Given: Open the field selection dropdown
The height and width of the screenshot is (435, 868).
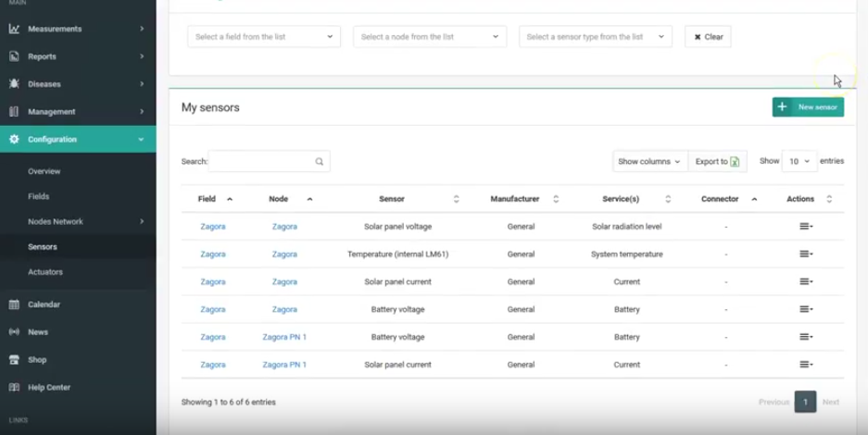Looking at the screenshot, I should [263, 37].
